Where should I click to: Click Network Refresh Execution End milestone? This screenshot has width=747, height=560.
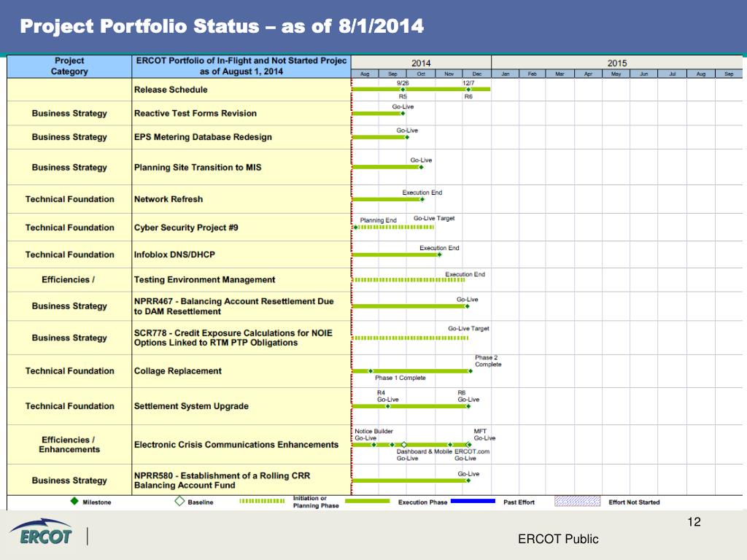(x=422, y=200)
